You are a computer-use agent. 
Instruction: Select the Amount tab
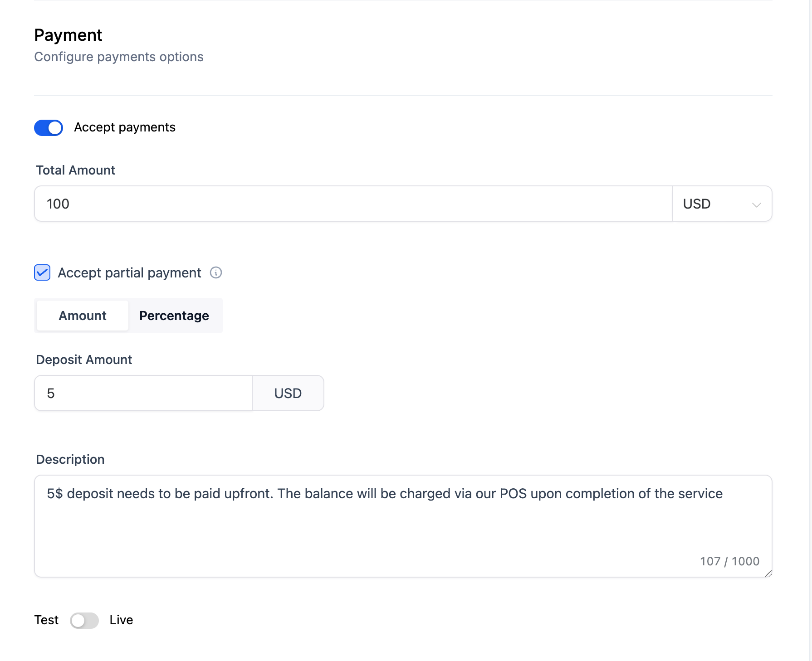point(83,316)
